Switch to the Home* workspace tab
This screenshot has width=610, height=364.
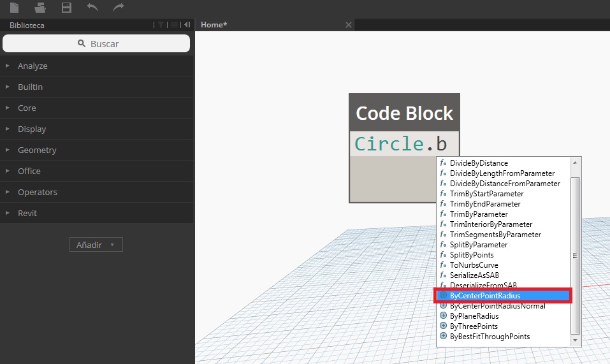214,25
